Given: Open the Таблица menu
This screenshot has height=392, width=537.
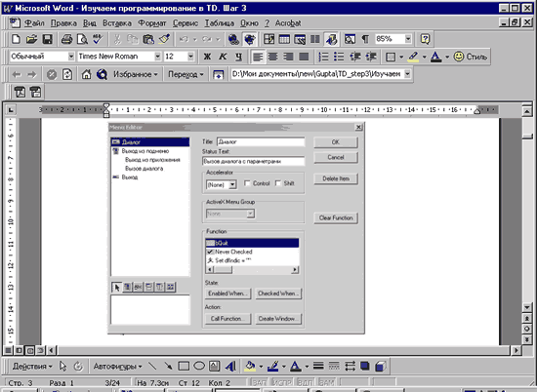Looking at the screenshot, I should (219, 23).
